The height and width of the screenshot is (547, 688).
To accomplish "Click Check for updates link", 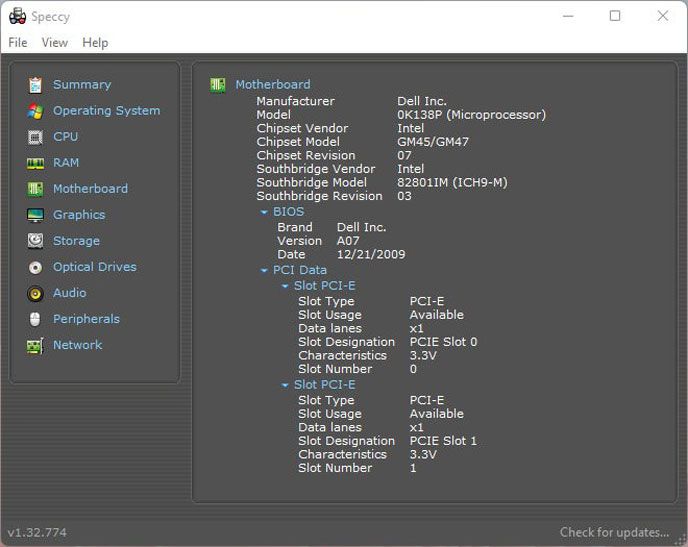I will (614, 532).
